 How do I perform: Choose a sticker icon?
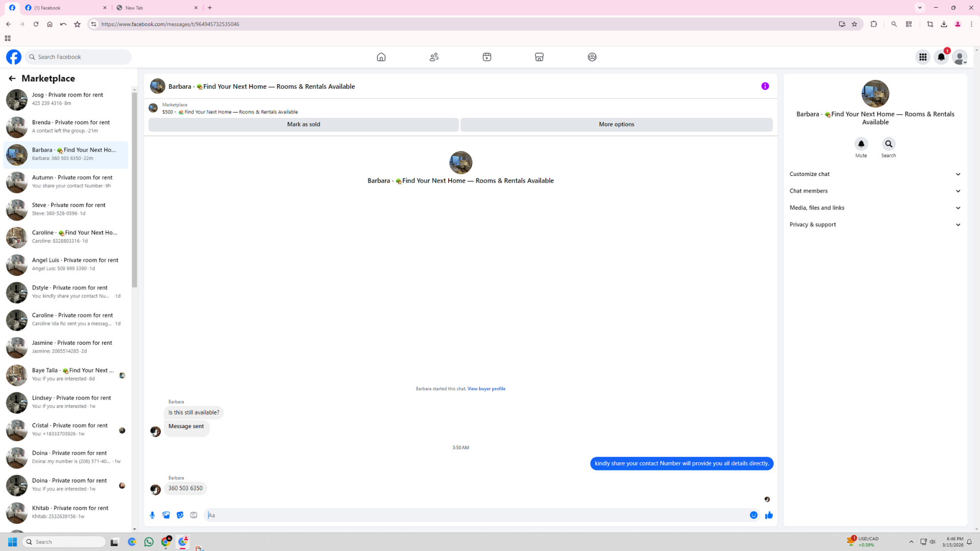tap(180, 515)
